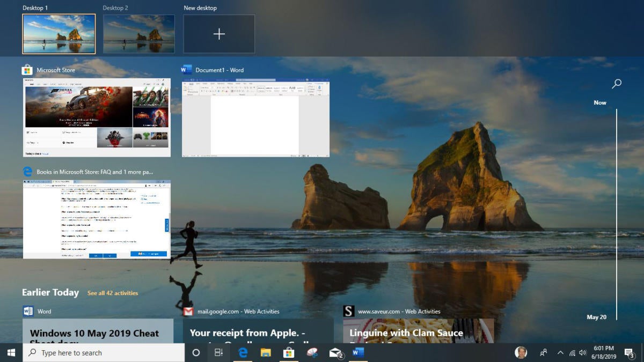The height and width of the screenshot is (362, 644).
Task: Open Linguine with Clam Sauce activity card
Action: (419, 331)
